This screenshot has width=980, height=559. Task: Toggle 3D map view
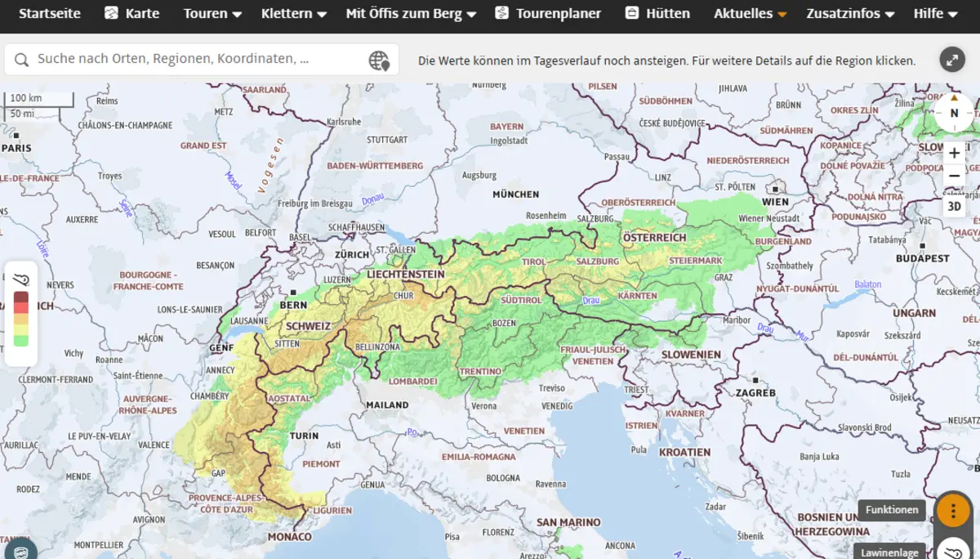pyautogui.click(x=954, y=207)
